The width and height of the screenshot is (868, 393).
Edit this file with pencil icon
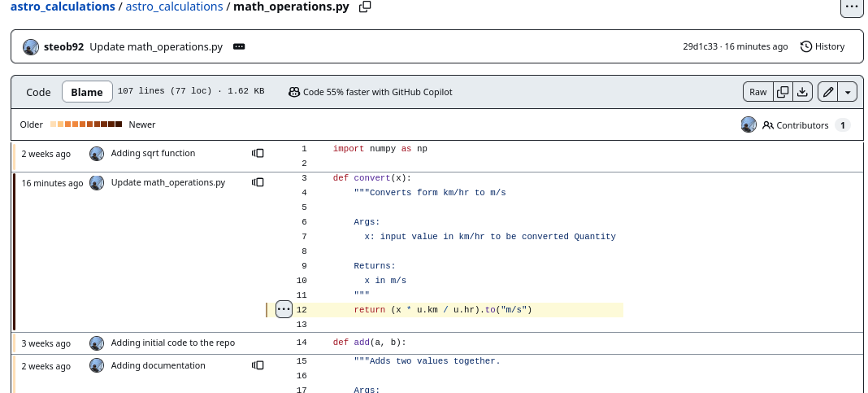pos(828,92)
